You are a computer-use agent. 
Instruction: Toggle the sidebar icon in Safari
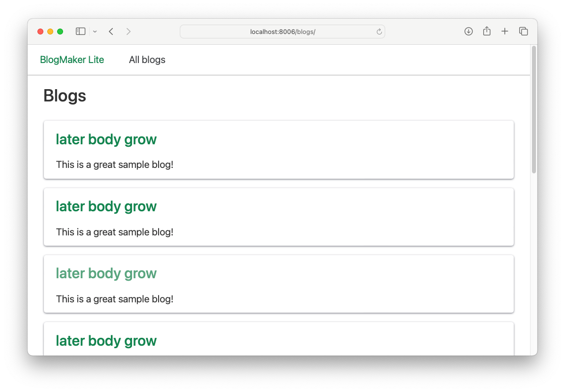click(80, 31)
